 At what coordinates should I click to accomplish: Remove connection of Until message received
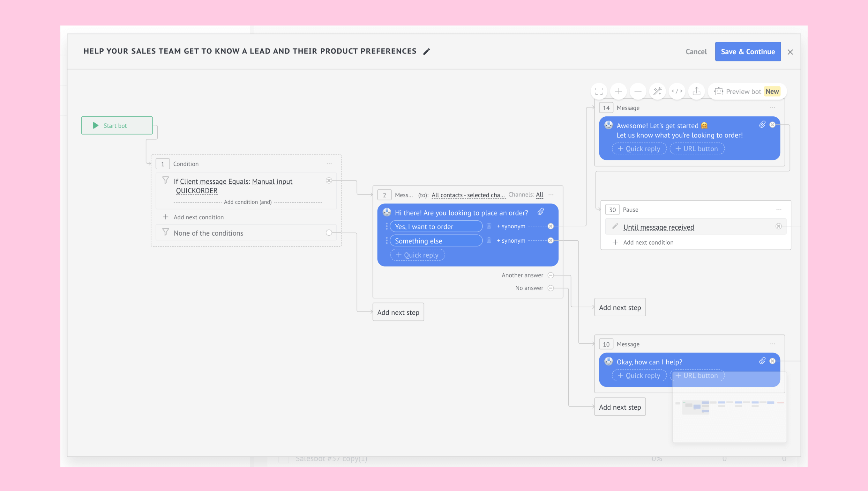(779, 226)
